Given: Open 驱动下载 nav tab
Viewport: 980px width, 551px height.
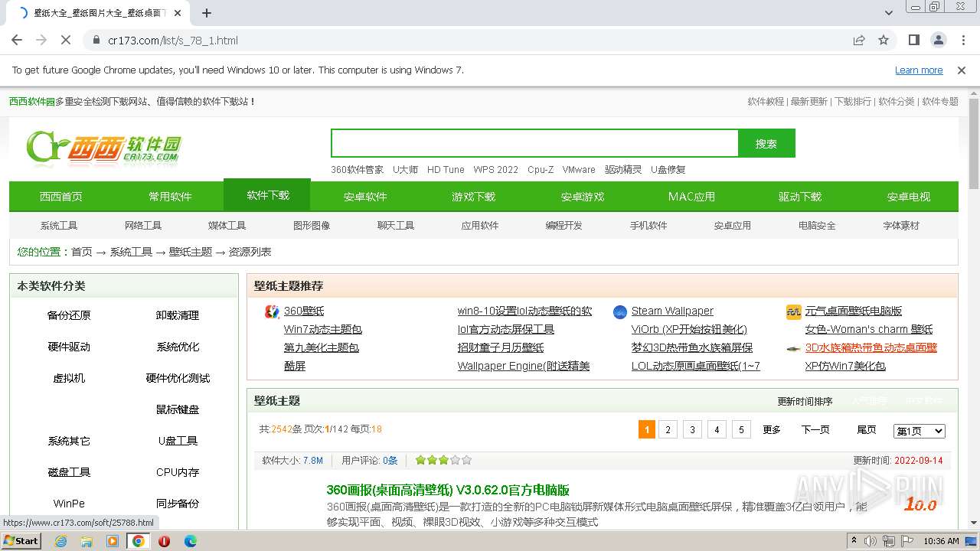Looking at the screenshot, I should [x=800, y=197].
